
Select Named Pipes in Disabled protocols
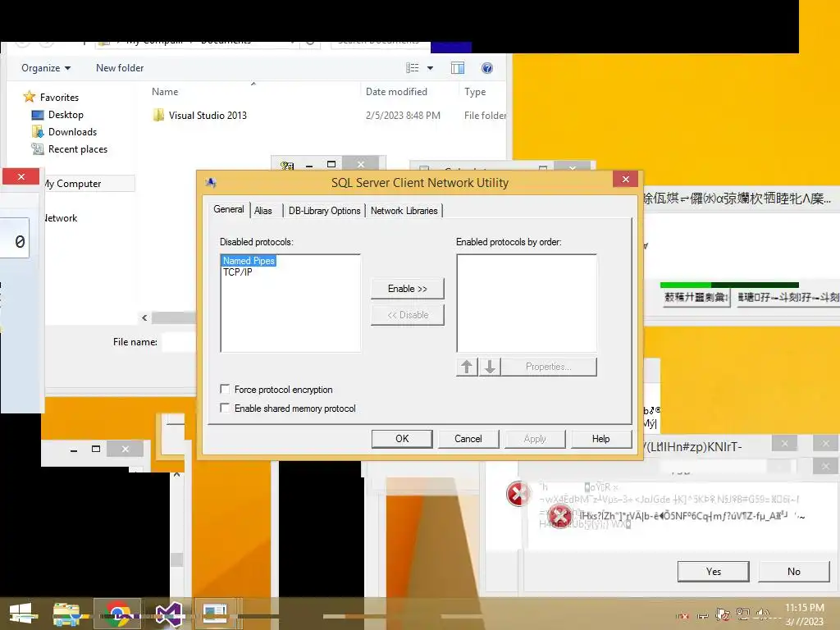click(x=249, y=260)
